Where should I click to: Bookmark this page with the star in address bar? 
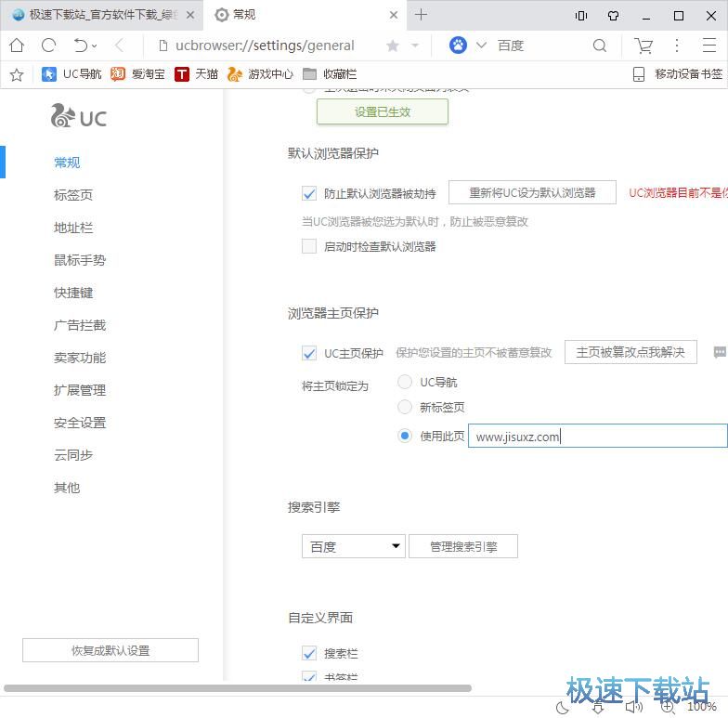[392, 46]
